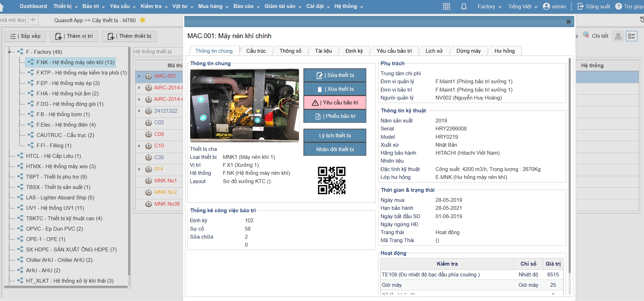Viewport: 644px width, 301px height.
Task: Open the Tiếng Việt language dropdown
Action: (x=523, y=7)
